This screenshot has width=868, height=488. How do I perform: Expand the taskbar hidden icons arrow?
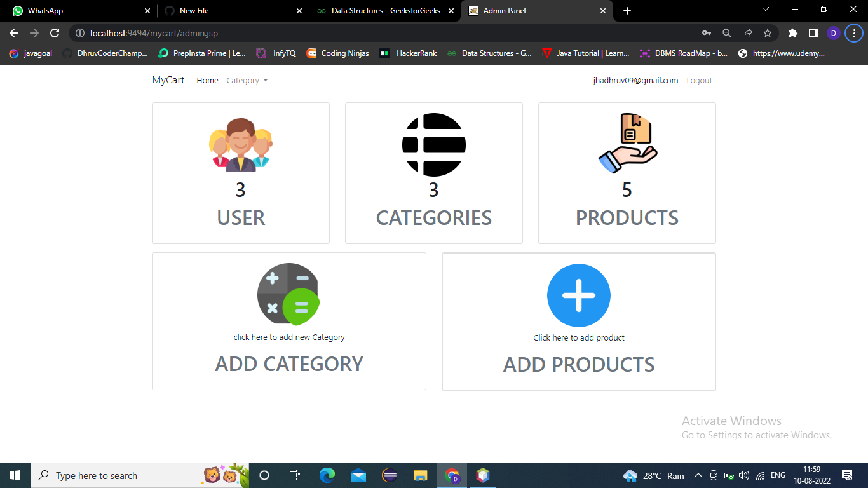(x=698, y=475)
